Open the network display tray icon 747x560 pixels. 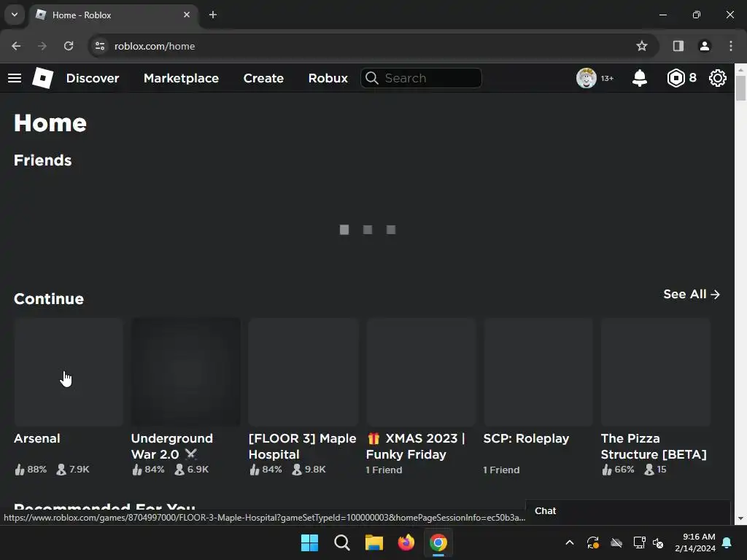tap(639, 542)
